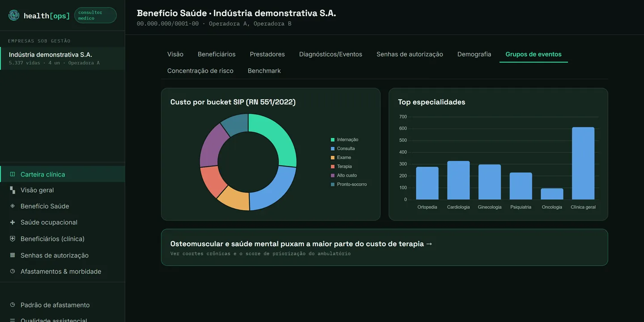This screenshot has height=322, width=644.
Task: Click the Oncologia bar in Top especialidades
Action: pos(552,194)
